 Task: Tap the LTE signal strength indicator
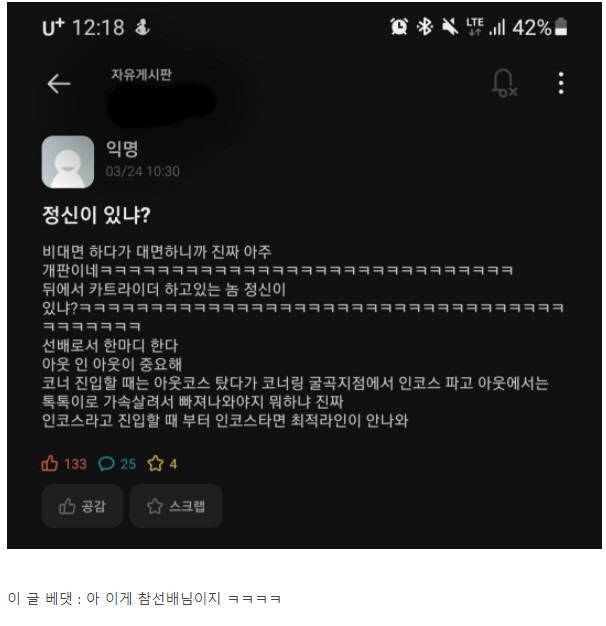coord(485,27)
